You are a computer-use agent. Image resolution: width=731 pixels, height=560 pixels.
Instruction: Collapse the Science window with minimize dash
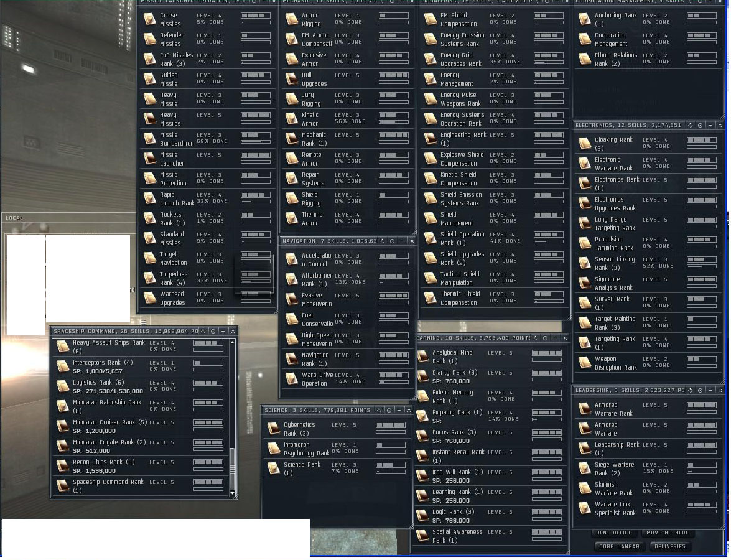[x=399, y=410]
